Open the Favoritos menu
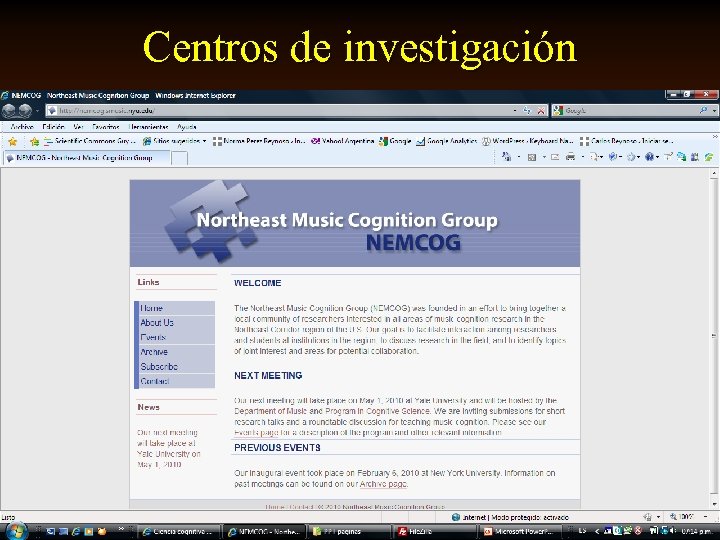The width and height of the screenshot is (720, 540). point(106,127)
